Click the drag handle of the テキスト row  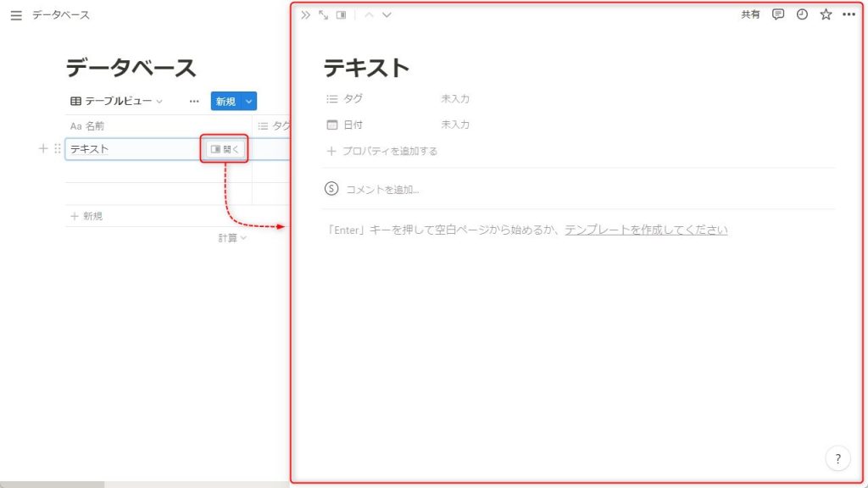[58, 148]
